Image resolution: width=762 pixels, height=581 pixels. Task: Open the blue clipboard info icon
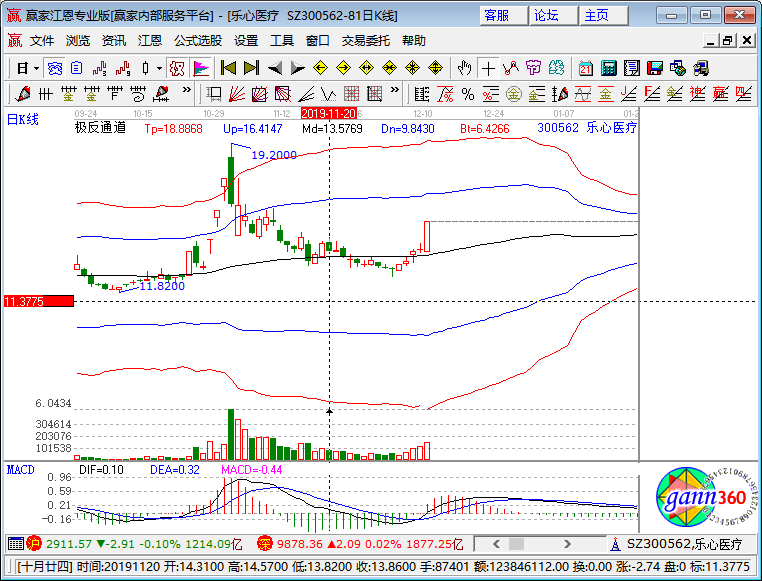tap(76, 68)
